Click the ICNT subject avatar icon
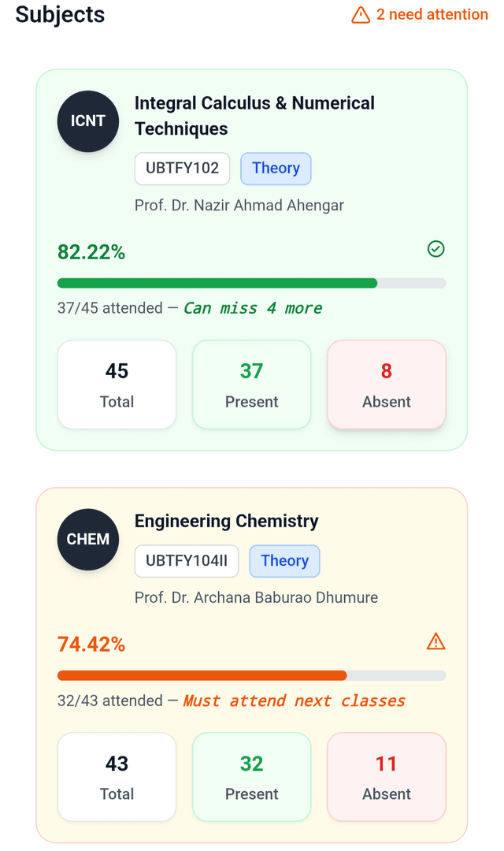Image resolution: width=504 pixels, height=851 pixels. [87, 121]
